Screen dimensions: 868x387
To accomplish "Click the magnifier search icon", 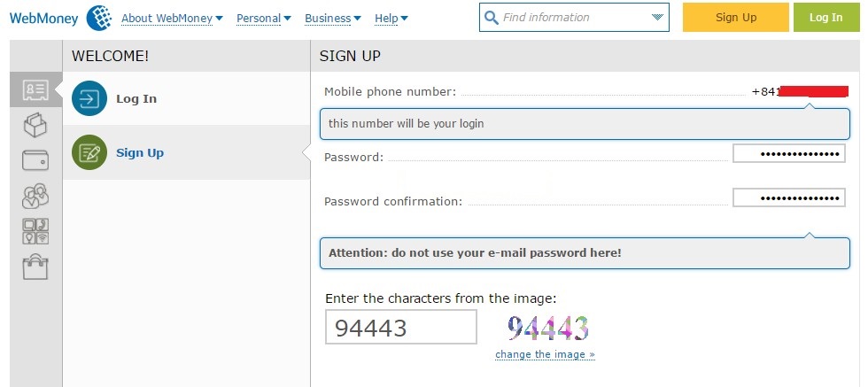I will click(x=491, y=18).
